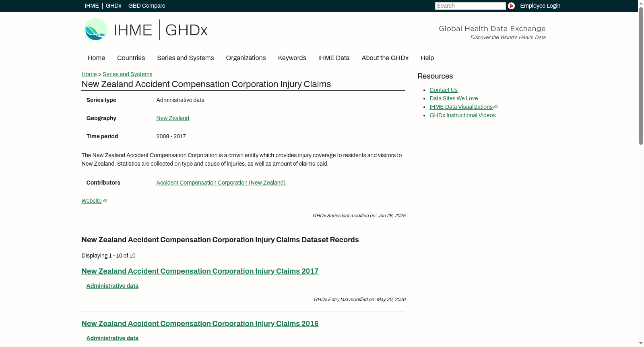Click Administrative data under 2017 record
644x347 pixels.
[112, 286]
